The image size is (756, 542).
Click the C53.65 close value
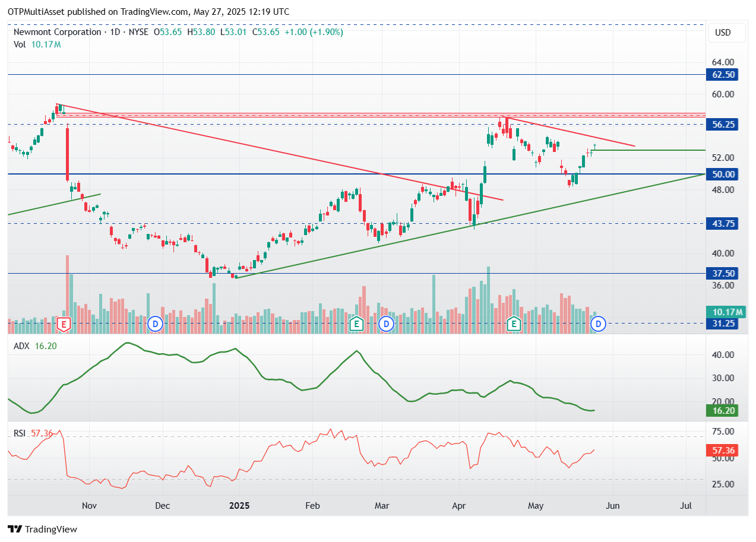[x=266, y=32]
